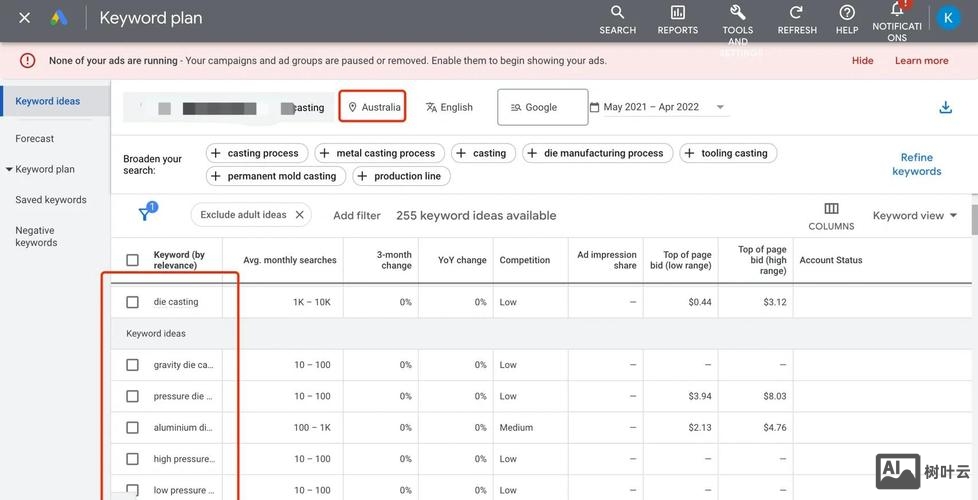The image size is (978, 500).
Task: Click Learn more in the alert banner
Action: (x=921, y=61)
